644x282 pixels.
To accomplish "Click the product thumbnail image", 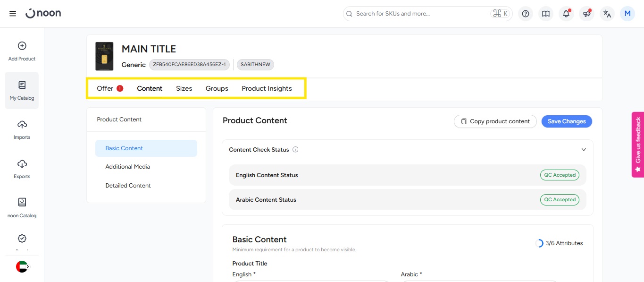I will coord(104,56).
